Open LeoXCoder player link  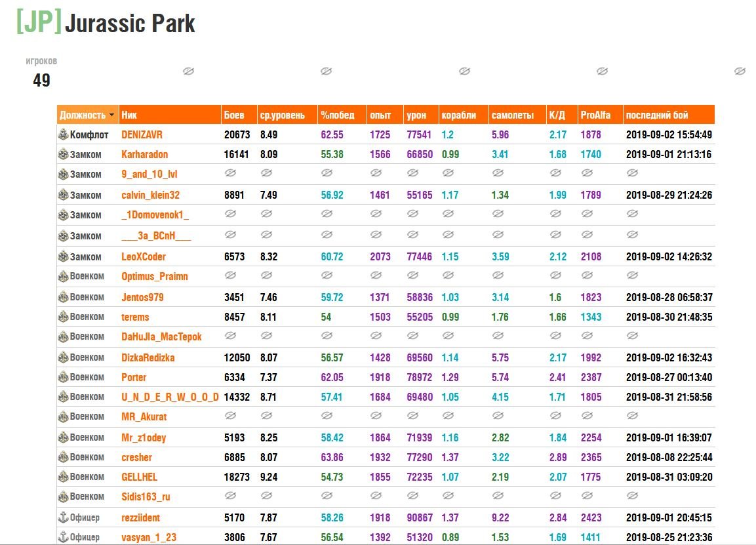coord(144,256)
